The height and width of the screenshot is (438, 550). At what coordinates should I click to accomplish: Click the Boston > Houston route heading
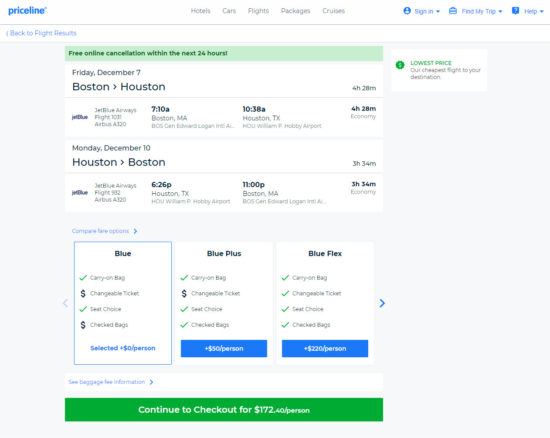[x=119, y=87]
